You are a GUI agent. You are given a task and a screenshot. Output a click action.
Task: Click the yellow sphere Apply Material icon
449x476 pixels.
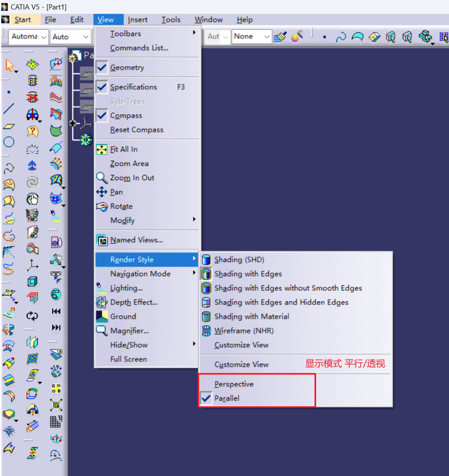(297, 36)
